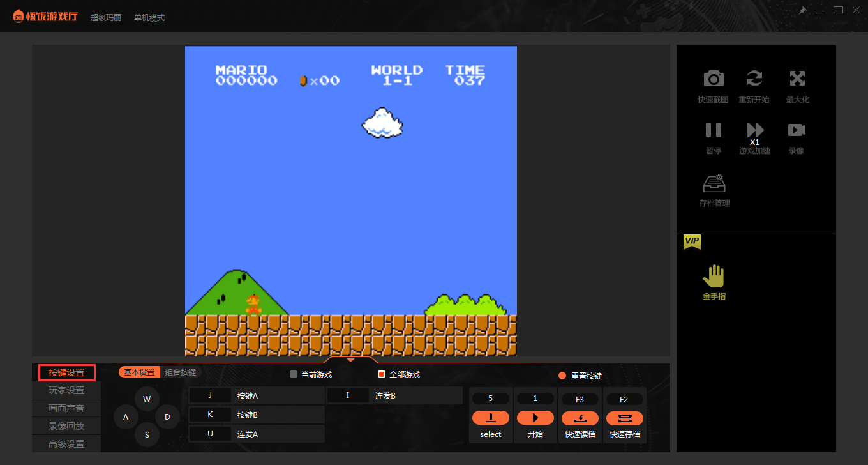Click the K key field for 按键B
Screen dimensions: 868x465
coord(210,415)
